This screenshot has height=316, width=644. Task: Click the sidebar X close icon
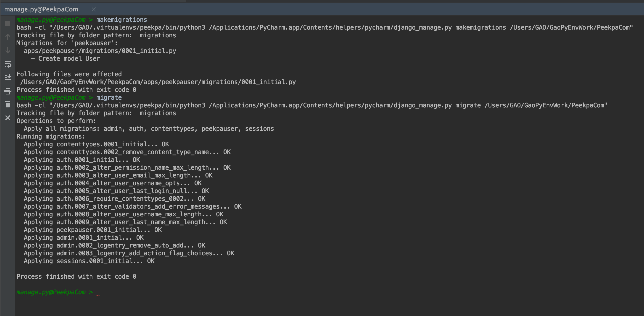click(x=8, y=118)
